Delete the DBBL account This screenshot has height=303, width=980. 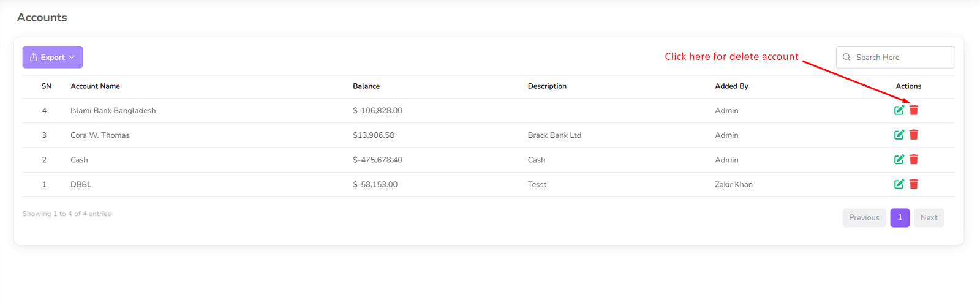(914, 184)
